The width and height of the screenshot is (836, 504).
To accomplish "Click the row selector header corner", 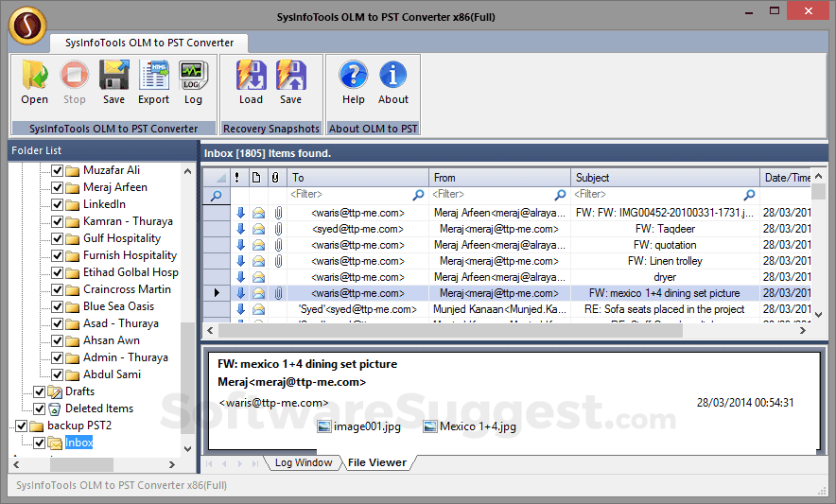I will tap(217, 178).
